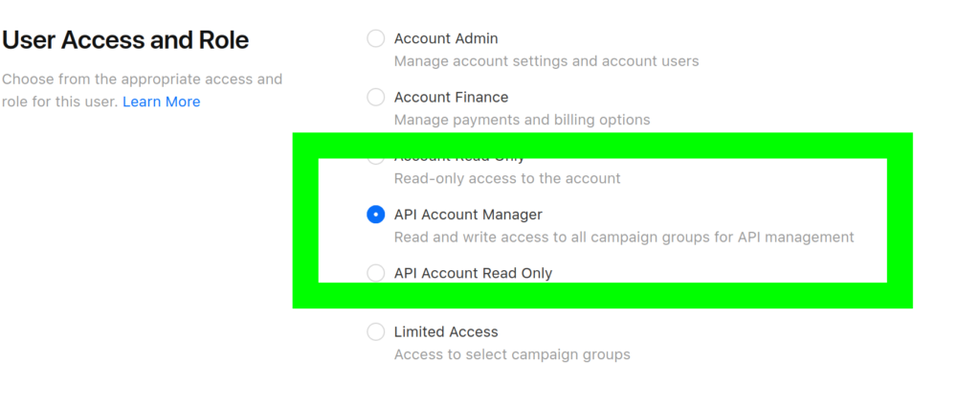Click the 'User Access and Role' heading

[x=125, y=40]
